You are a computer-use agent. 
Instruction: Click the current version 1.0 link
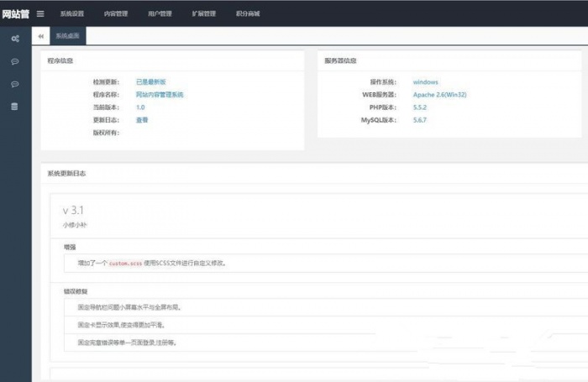(140, 107)
